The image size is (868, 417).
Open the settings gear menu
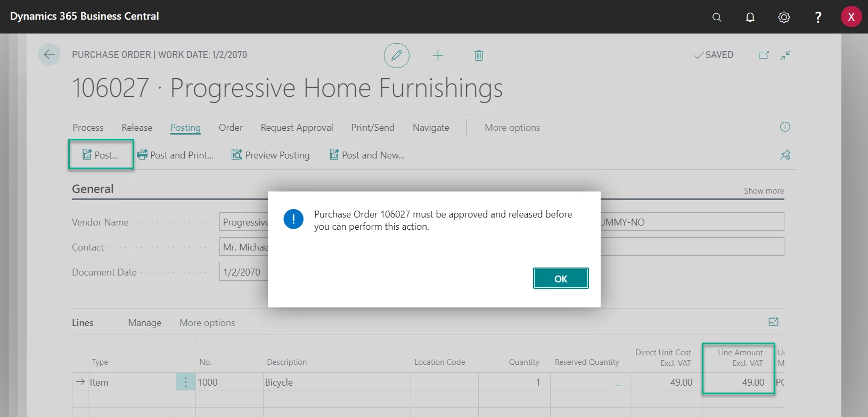point(783,17)
